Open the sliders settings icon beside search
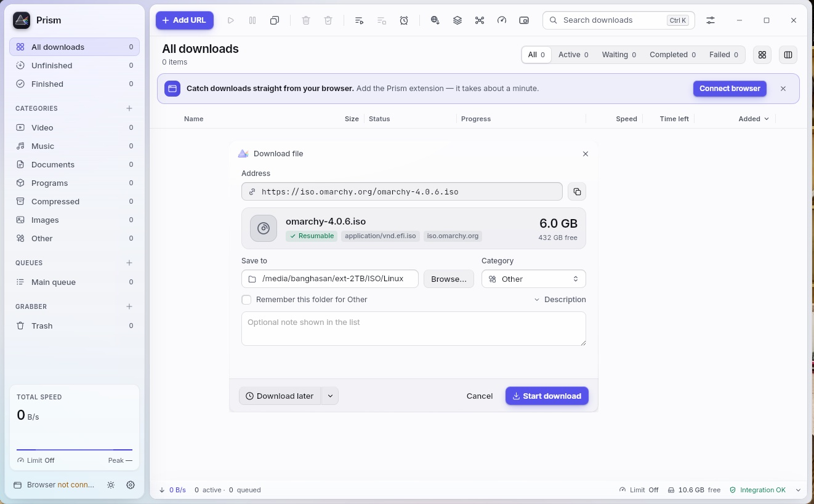Screen dimensions: 814x504 pyautogui.click(x=711, y=20)
